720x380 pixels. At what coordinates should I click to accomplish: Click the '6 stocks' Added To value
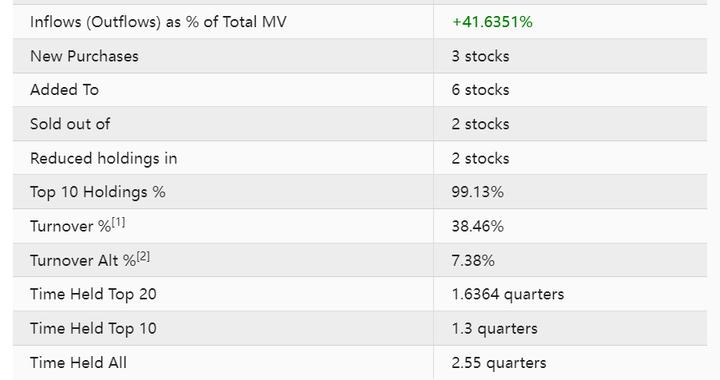[x=480, y=90]
